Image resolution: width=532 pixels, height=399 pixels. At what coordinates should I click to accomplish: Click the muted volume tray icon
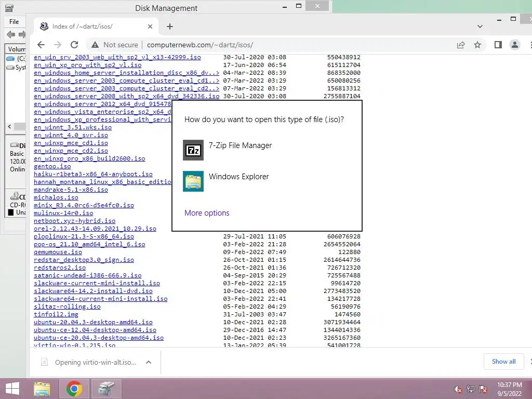pyautogui.click(x=458, y=389)
